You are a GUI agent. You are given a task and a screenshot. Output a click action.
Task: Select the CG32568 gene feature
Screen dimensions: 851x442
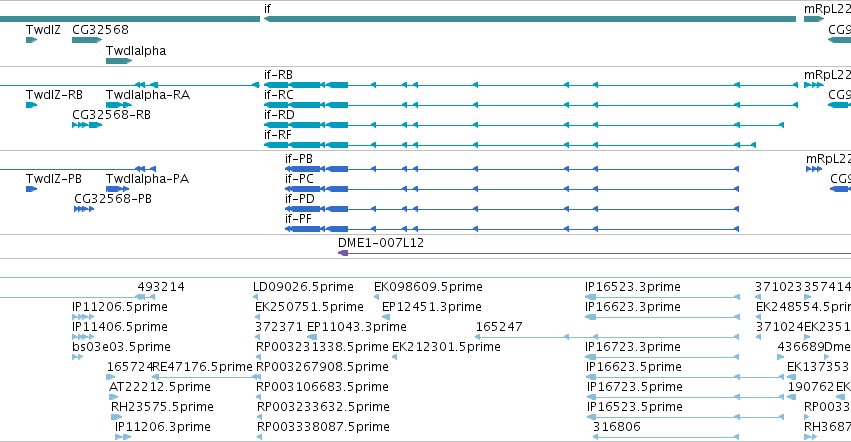coord(87,40)
